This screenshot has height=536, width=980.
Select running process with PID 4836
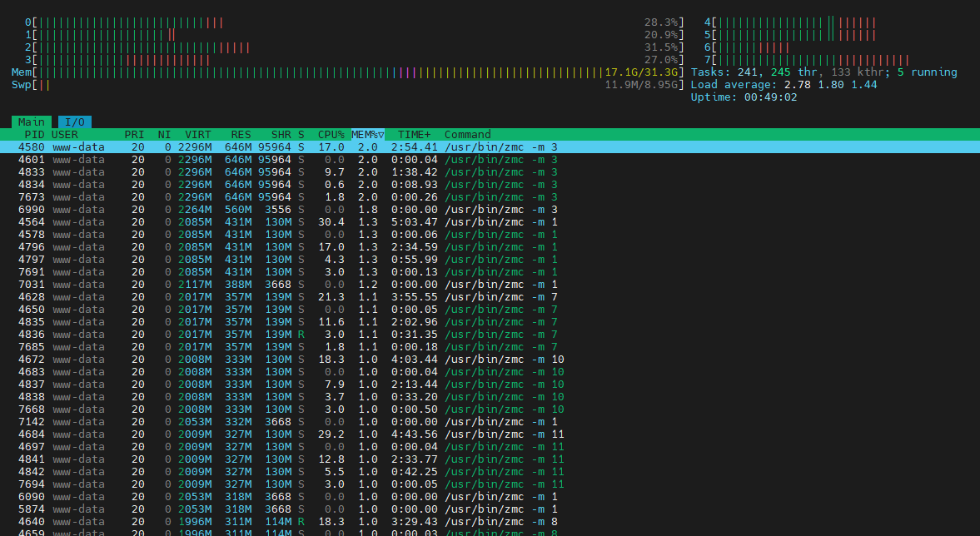click(x=490, y=335)
